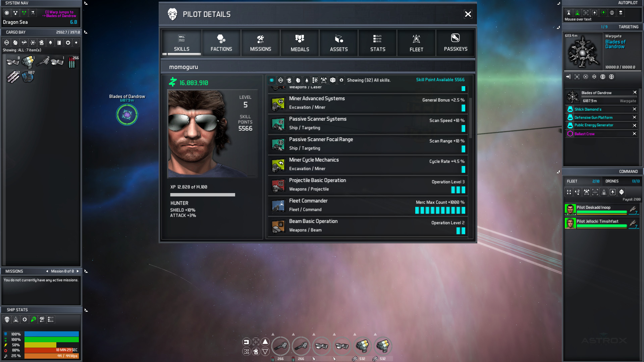Select the Fleet Commander skill row
This screenshot has width=644, height=362.
pyautogui.click(x=367, y=205)
